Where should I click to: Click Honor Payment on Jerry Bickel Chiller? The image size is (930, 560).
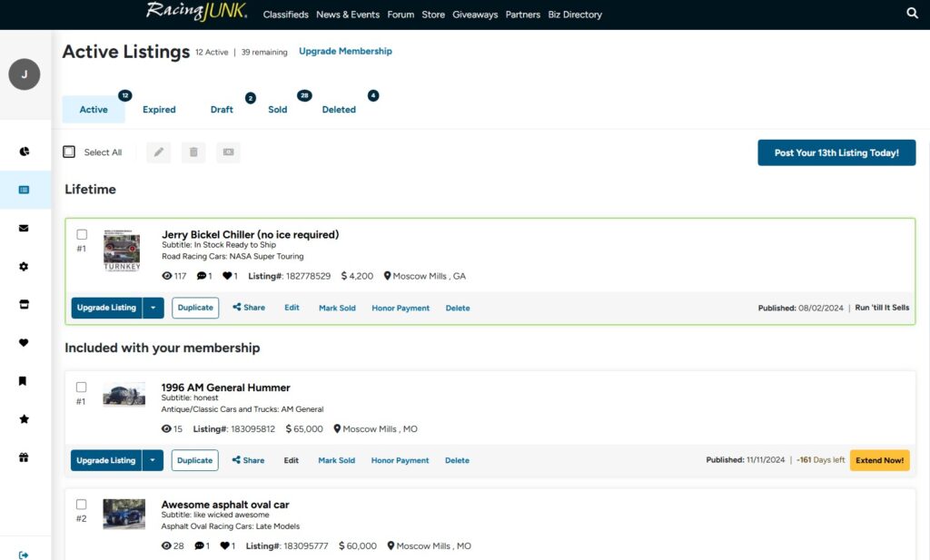[401, 308]
